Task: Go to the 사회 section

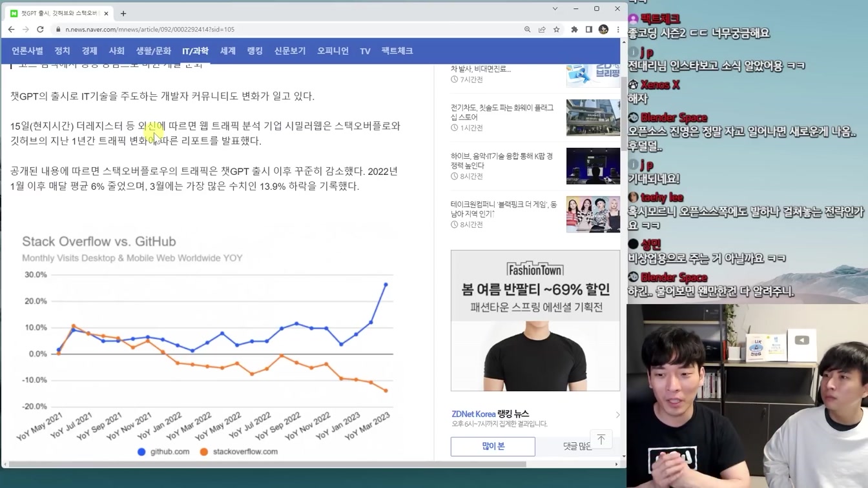Action: [x=116, y=51]
